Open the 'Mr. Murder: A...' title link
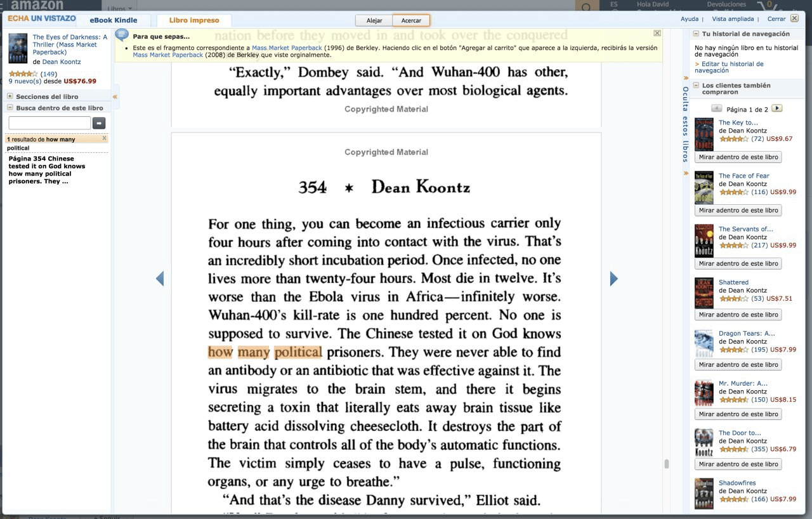 click(x=743, y=383)
